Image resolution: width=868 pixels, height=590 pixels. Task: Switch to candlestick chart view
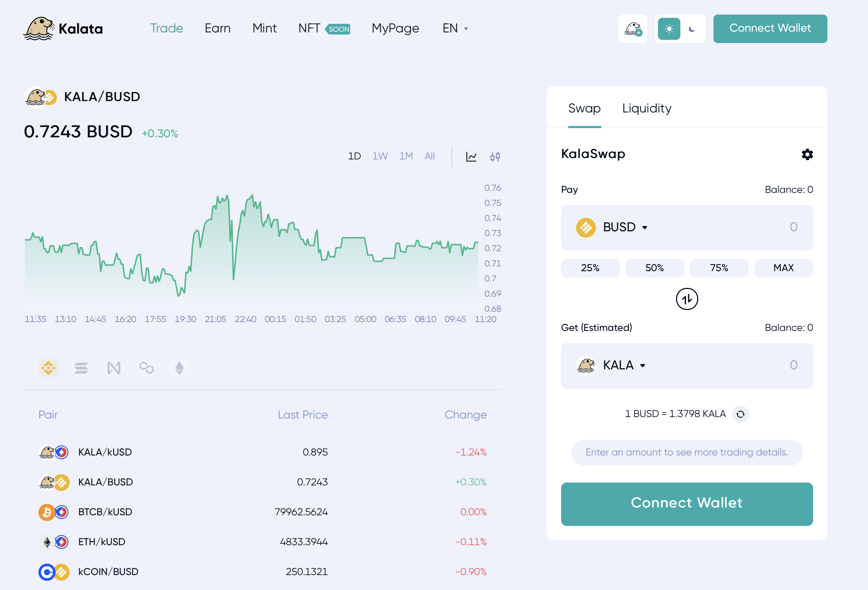click(495, 157)
